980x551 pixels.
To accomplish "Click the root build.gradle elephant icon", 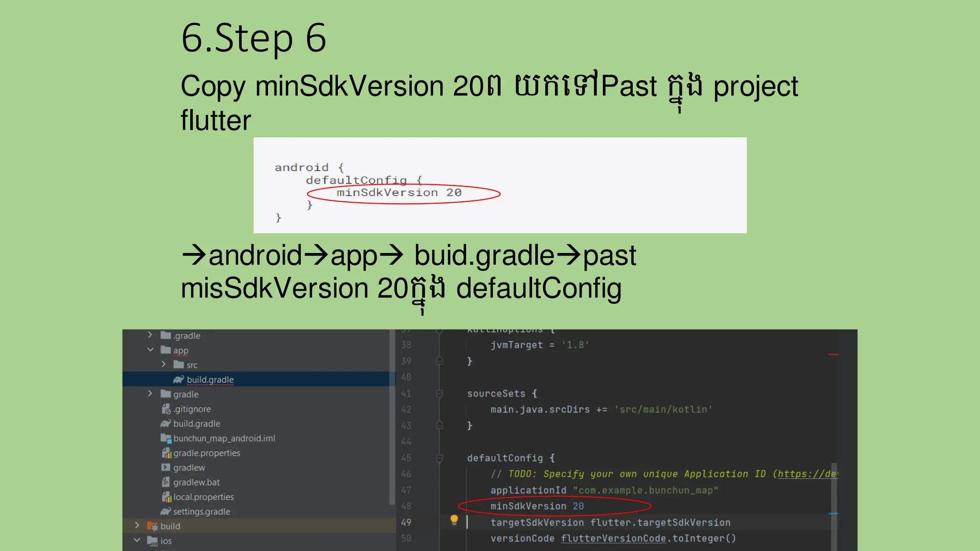I will pos(166,423).
